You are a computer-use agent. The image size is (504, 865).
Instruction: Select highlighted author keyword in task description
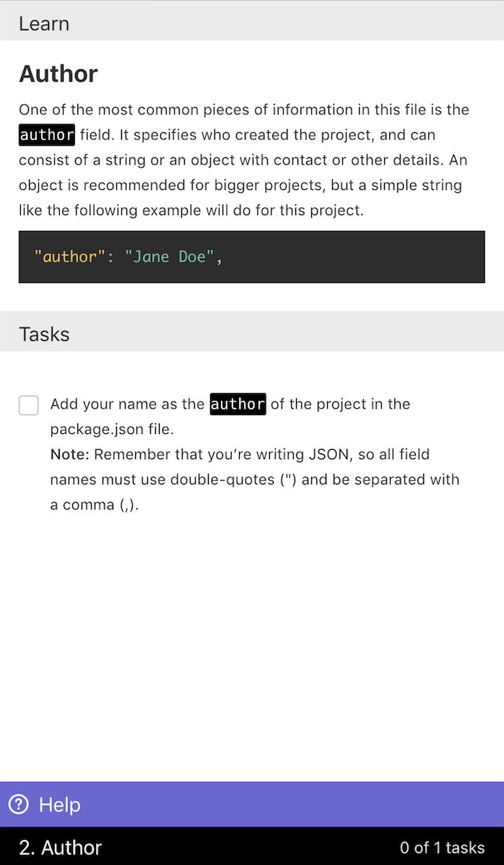pos(238,404)
